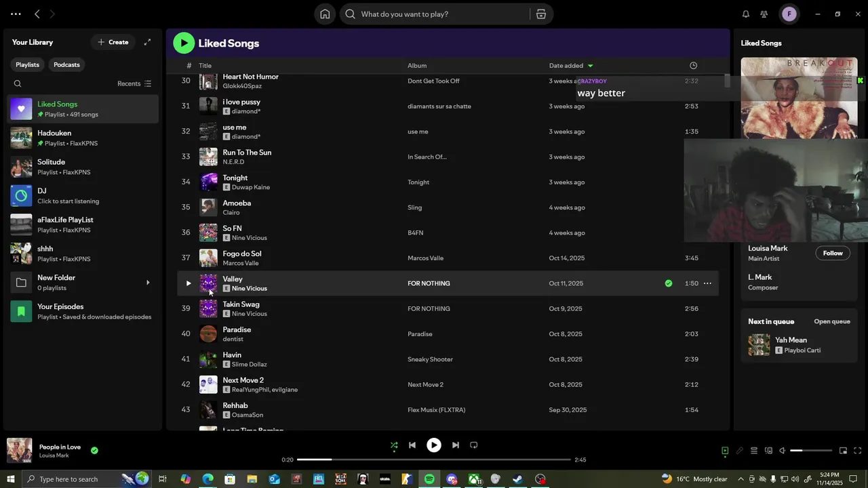Image resolution: width=868 pixels, height=488 pixels.
Task: Open File Explorer from taskbar
Action: [252, 479]
